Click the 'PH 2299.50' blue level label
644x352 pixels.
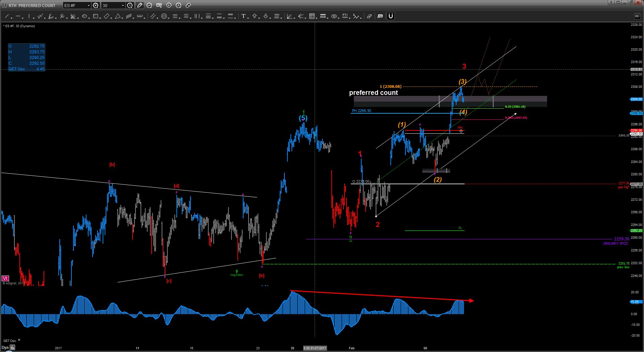coord(362,111)
